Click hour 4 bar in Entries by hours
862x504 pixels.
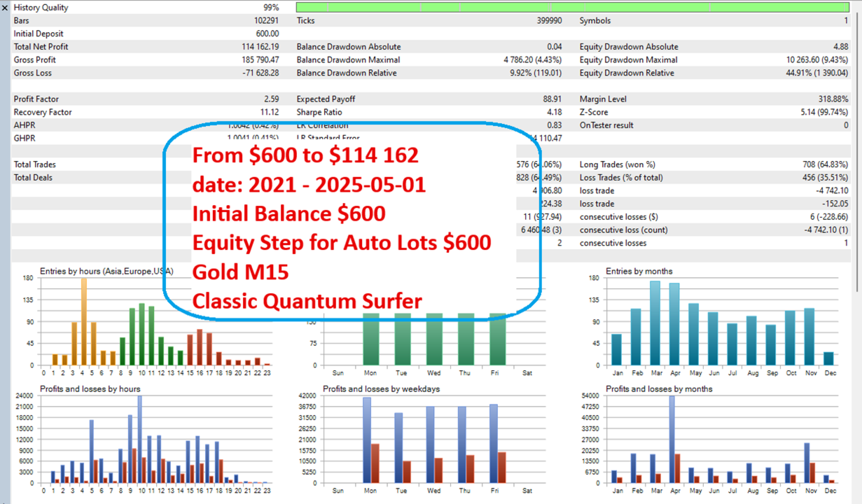pos(83,321)
